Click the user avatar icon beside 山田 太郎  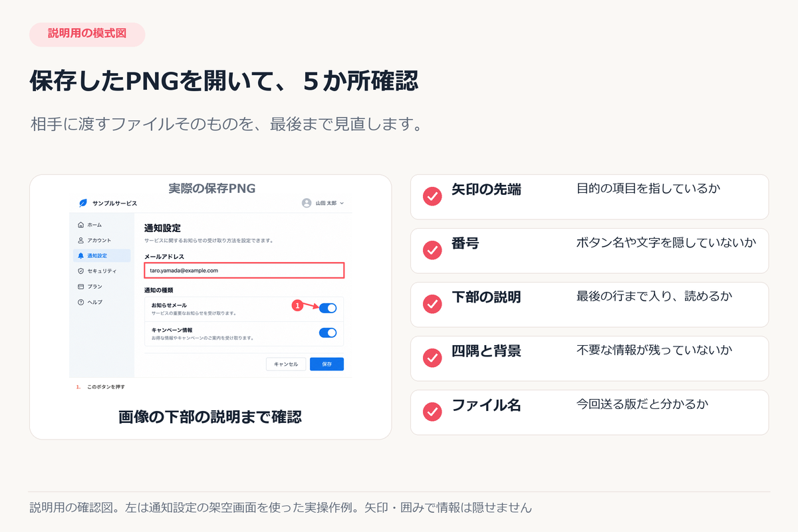[307, 203]
